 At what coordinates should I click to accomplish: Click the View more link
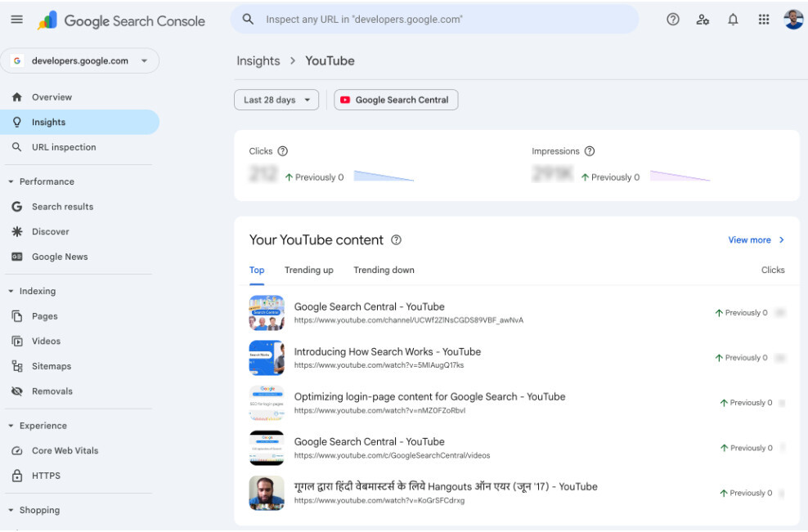(x=756, y=240)
